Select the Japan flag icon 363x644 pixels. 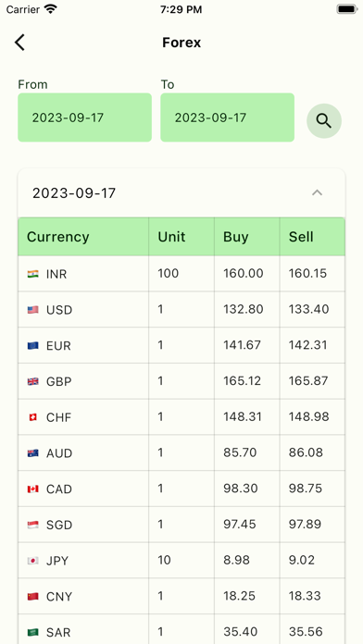pos(33,561)
